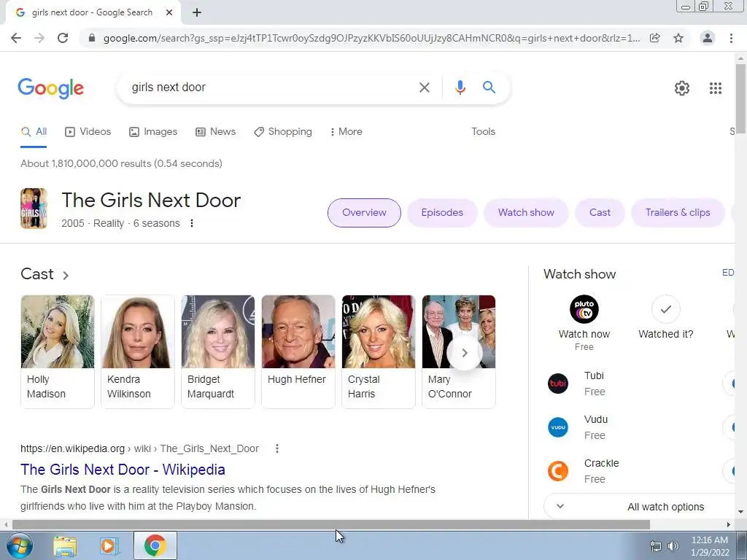Open the Tools options
This screenshot has width=747, height=560.
click(483, 132)
